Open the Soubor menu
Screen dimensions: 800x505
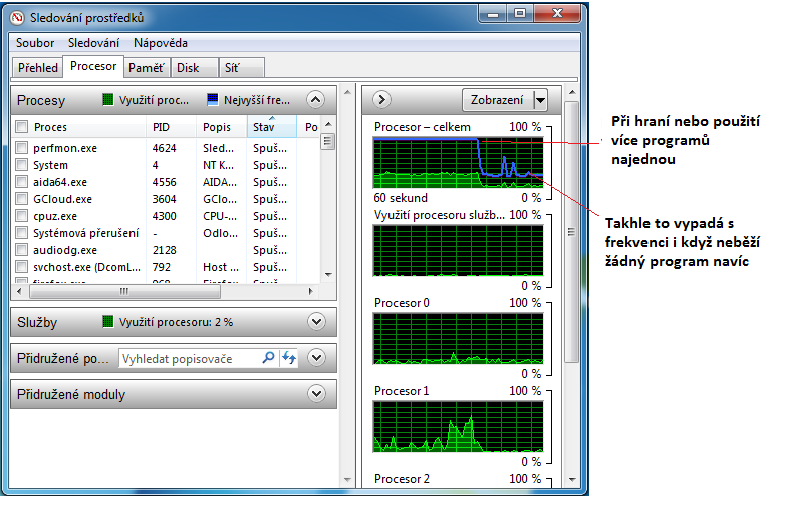coord(35,43)
